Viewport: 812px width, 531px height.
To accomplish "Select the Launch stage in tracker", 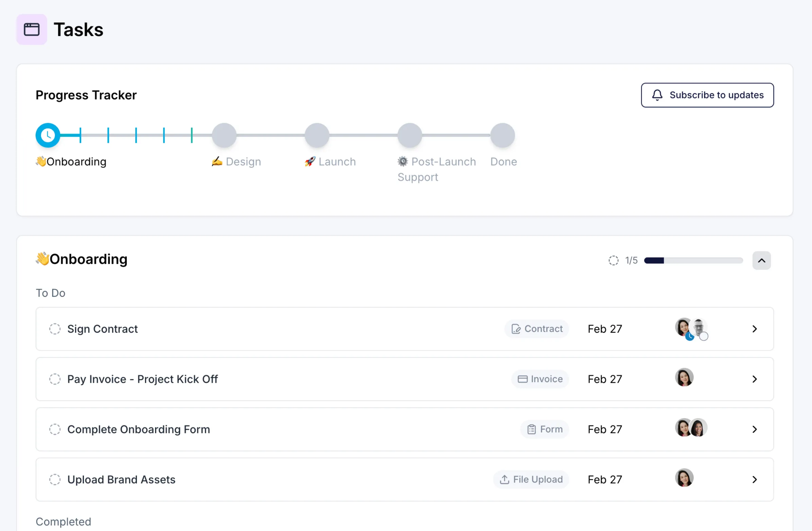I will [x=316, y=135].
